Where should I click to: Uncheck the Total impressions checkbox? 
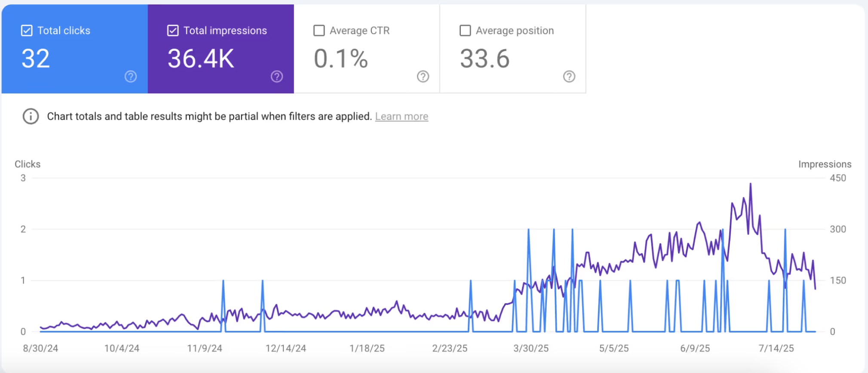pyautogui.click(x=173, y=31)
